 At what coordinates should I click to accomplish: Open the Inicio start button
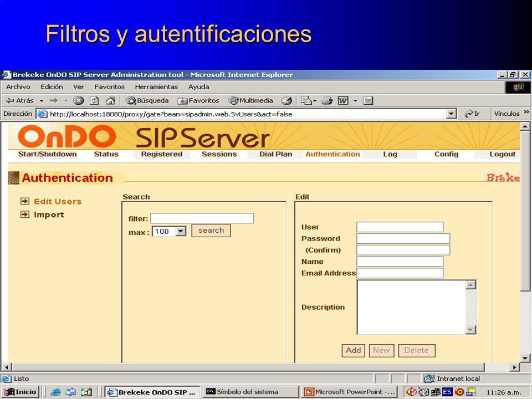[20, 392]
